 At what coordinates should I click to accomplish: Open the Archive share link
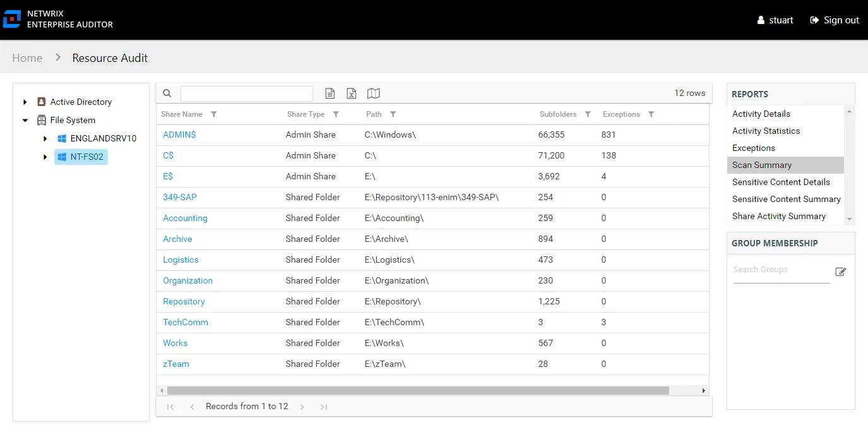(177, 239)
